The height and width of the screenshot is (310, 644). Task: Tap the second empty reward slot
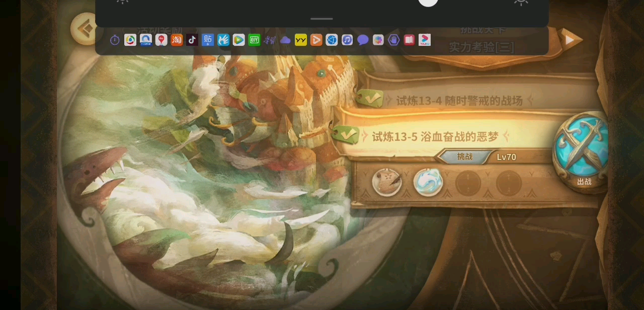click(x=509, y=183)
